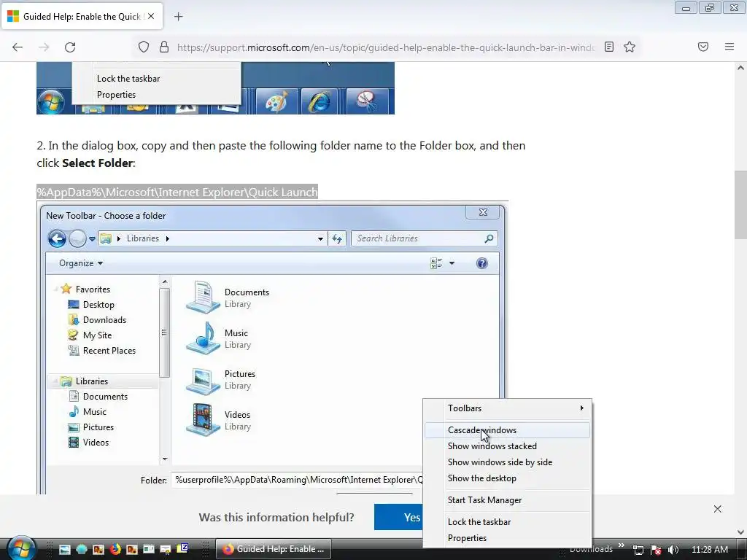Image resolution: width=747 pixels, height=560 pixels.
Task: Switch to Guided Help taskbar button
Action: point(273,549)
